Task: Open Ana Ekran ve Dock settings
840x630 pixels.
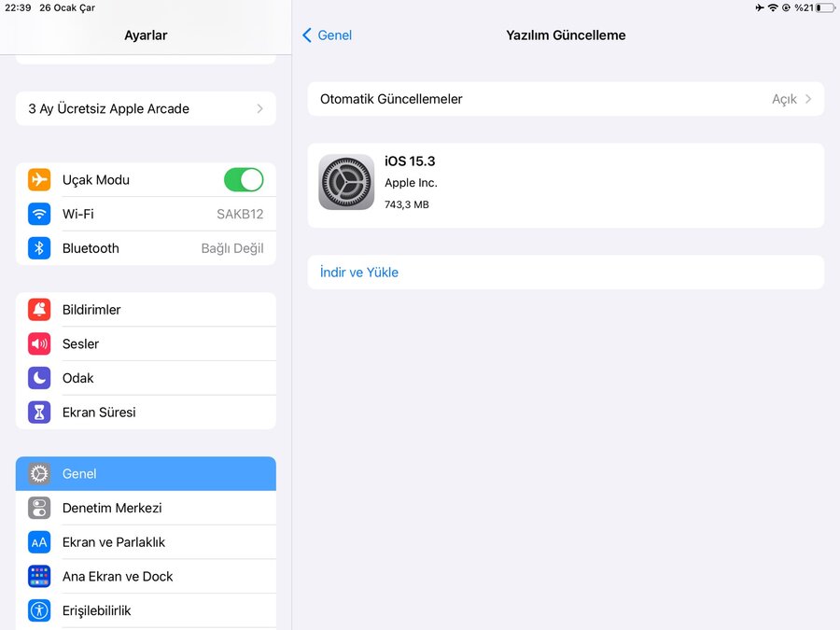Action: (146, 577)
